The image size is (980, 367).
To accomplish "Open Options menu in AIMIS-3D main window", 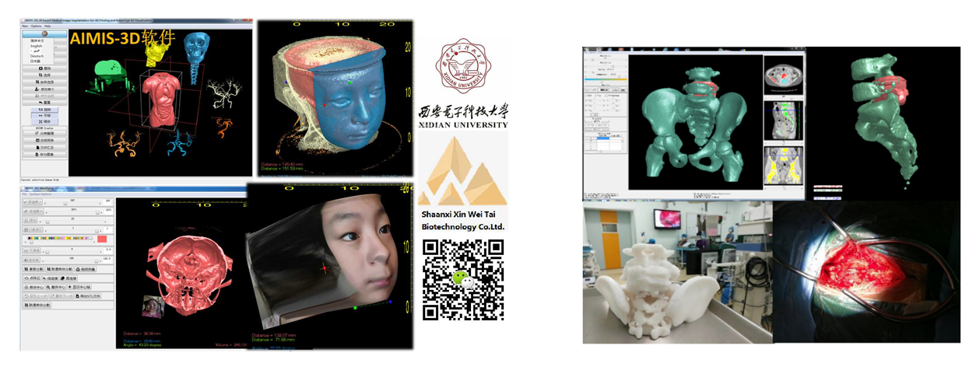I will click(x=36, y=26).
